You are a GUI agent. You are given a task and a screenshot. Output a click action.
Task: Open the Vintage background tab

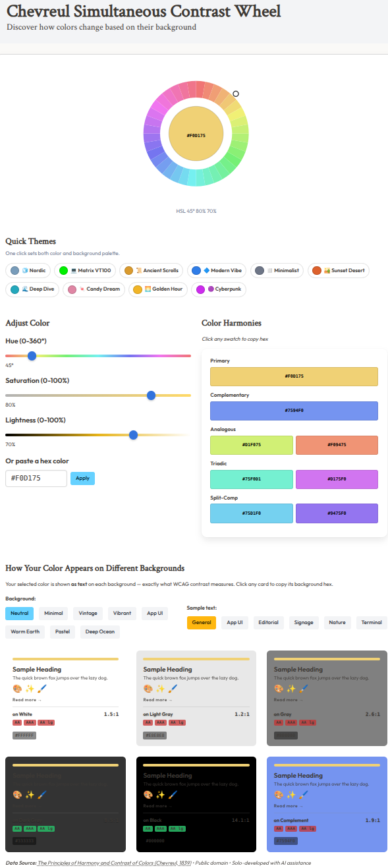[88, 613]
